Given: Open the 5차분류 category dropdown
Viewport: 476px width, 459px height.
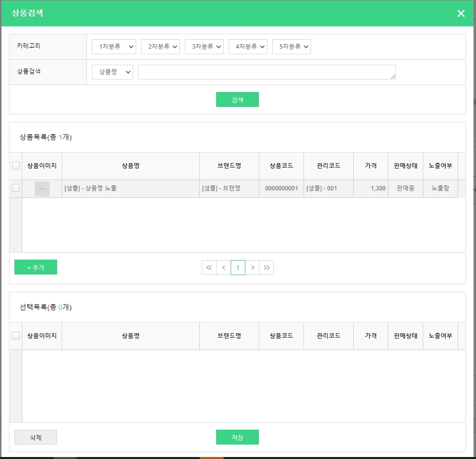Looking at the screenshot, I should (x=291, y=47).
